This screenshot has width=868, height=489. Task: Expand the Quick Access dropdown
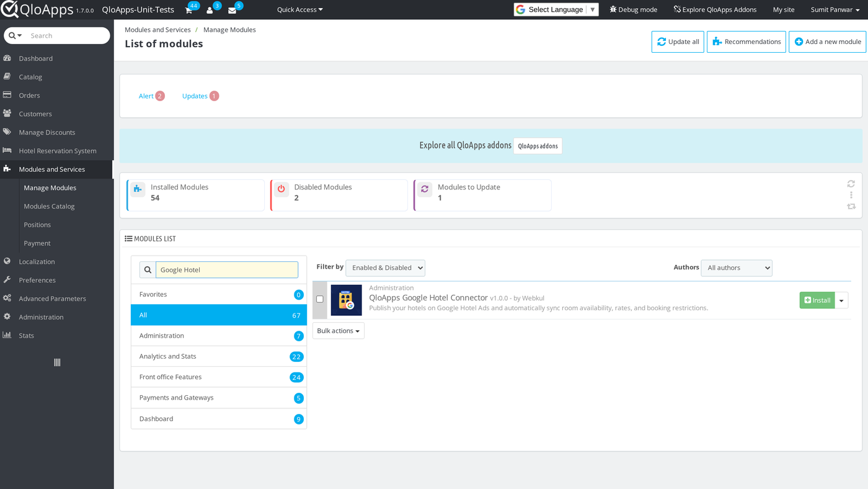[300, 10]
